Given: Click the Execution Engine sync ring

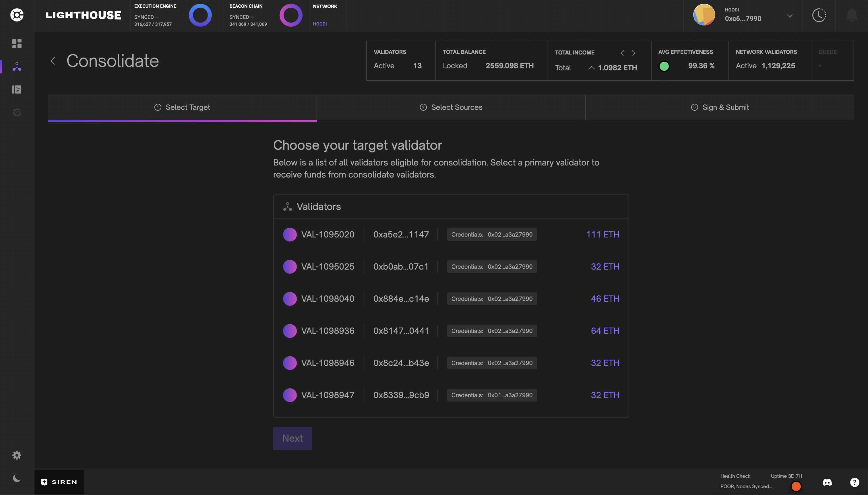Looking at the screenshot, I should coord(200,15).
